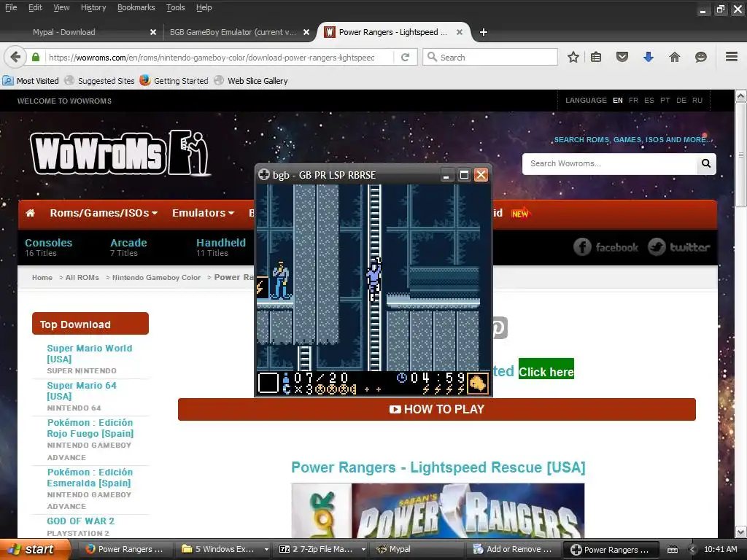Screen dimensions: 747x560
Task: Open the Arcade 7 Titles category
Action: pos(128,247)
